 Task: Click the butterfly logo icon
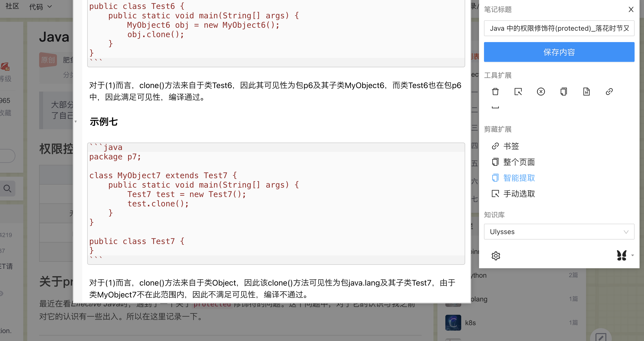[x=621, y=255]
